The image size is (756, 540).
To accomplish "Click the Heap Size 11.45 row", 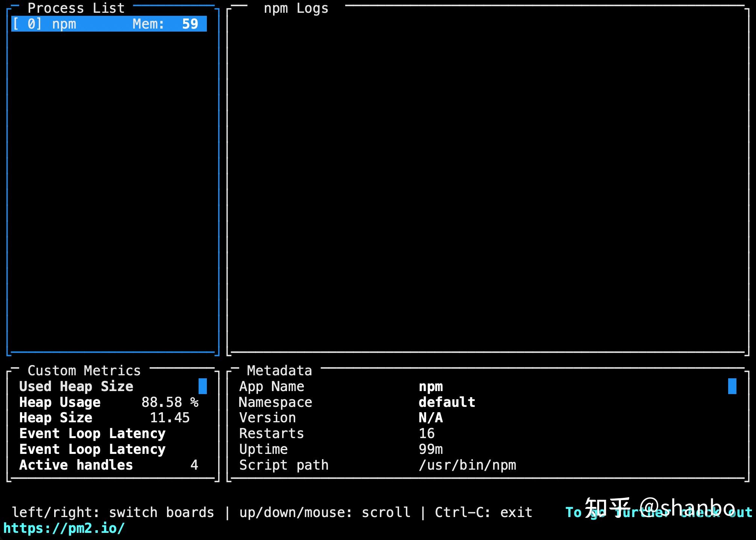I will (x=104, y=418).
